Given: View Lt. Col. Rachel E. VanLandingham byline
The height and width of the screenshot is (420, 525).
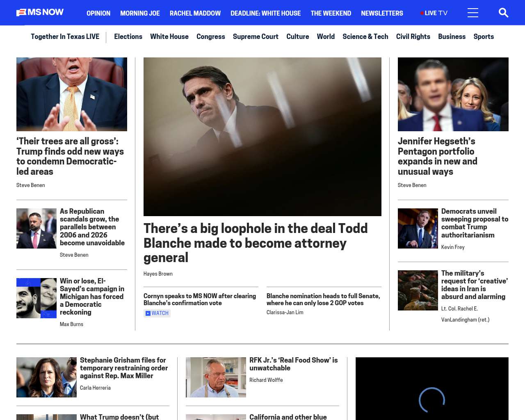Looking at the screenshot, I should tap(466, 314).
